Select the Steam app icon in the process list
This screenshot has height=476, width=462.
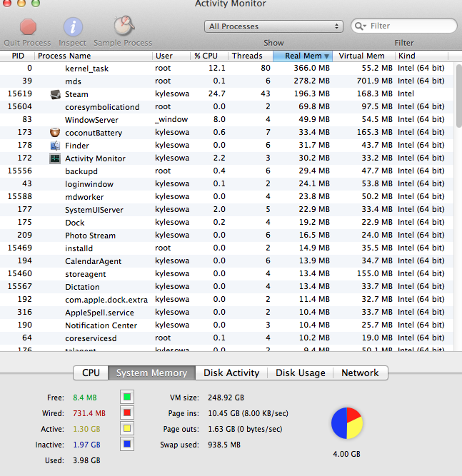point(55,94)
